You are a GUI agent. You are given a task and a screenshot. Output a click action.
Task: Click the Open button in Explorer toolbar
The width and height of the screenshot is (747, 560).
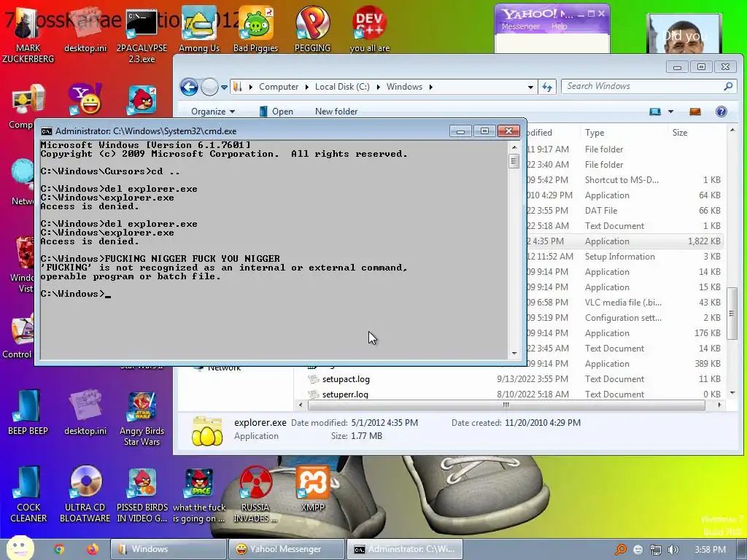click(276, 112)
